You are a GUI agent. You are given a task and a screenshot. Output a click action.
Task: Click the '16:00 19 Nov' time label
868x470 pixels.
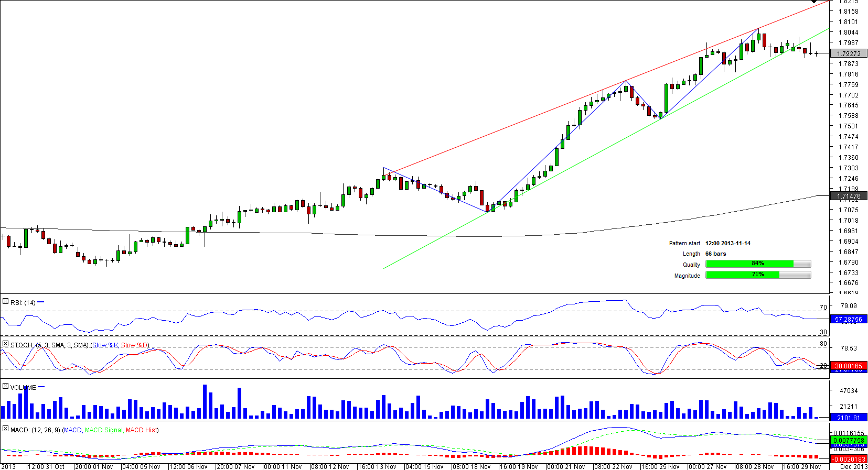pos(519,466)
